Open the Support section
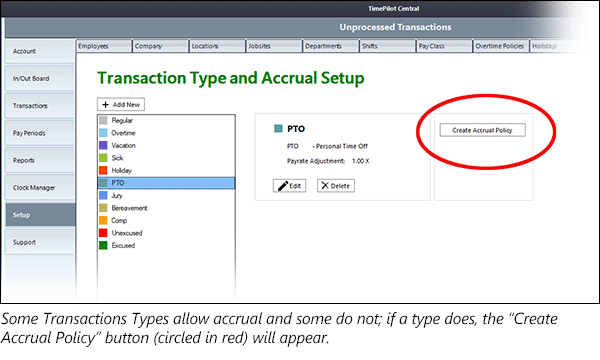The width and height of the screenshot is (600, 360). click(x=40, y=242)
